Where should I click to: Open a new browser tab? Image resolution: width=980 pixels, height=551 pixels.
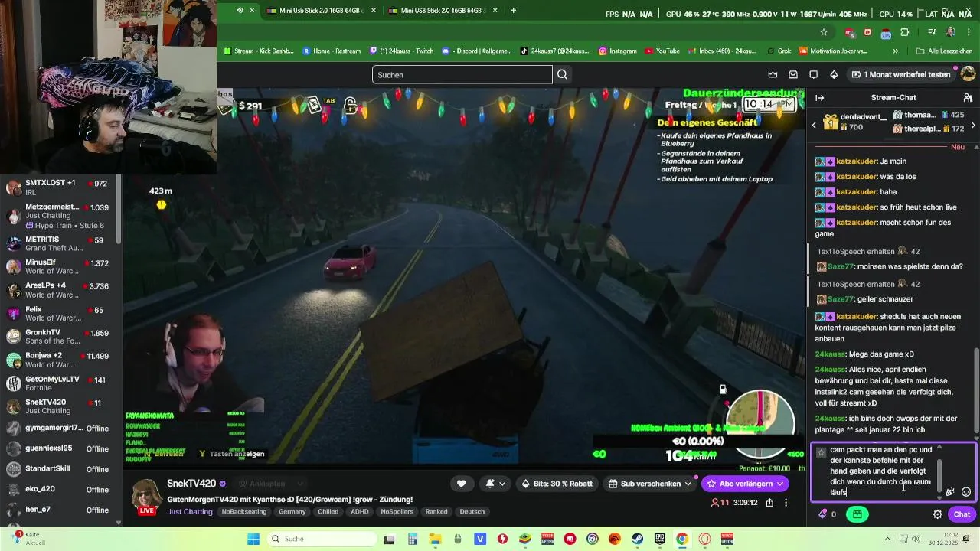pyautogui.click(x=513, y=10)
